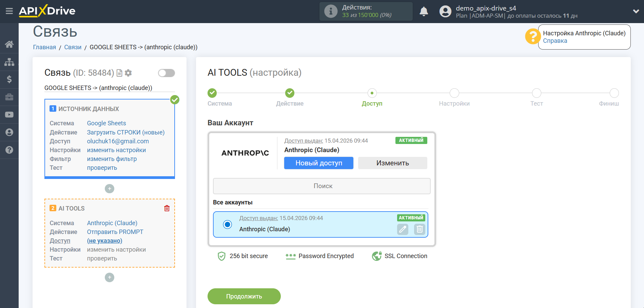
Task: Expand the user account dropdown arrow
Action: tap(636, 11)
